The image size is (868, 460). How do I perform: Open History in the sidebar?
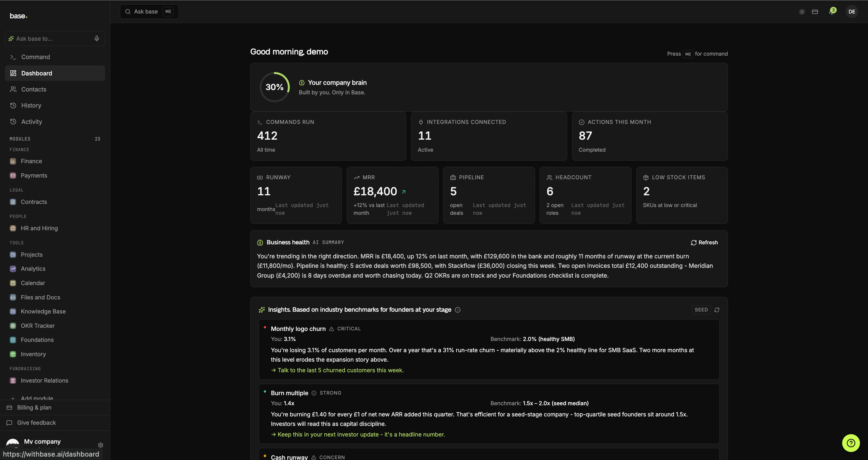pyautogui.click(x=55, y=106)
